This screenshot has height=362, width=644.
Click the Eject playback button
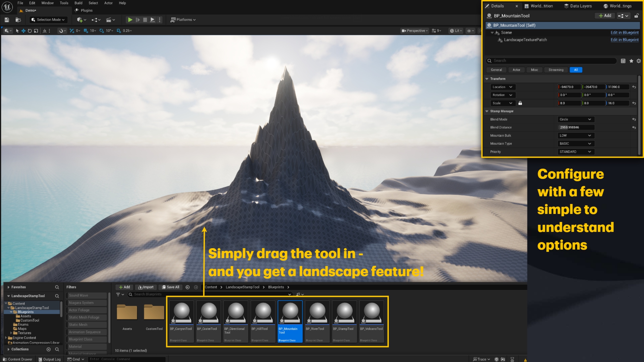152,20
